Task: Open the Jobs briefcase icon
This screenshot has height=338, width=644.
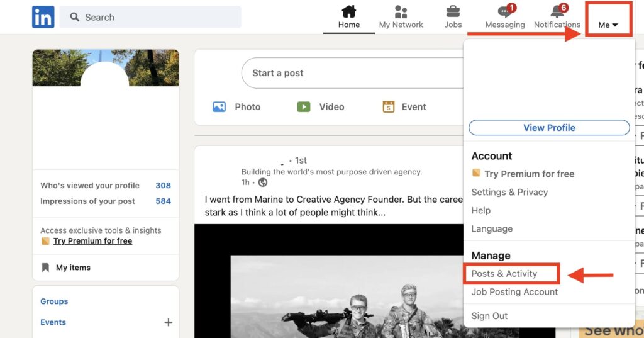Action: [453, 12]
